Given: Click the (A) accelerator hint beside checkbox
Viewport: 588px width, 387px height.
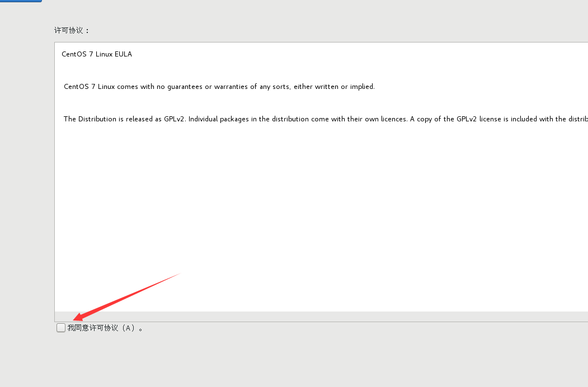Looking at the screenshot, I should coord(128,328).
